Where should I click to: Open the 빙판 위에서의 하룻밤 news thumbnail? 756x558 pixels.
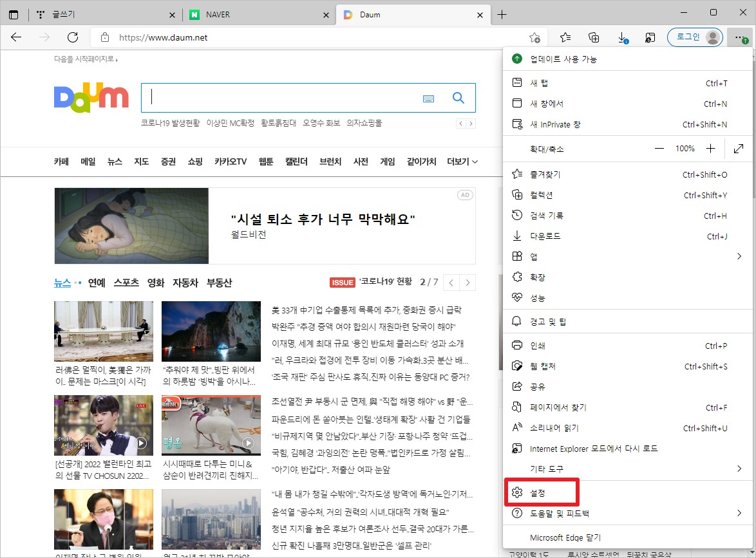pyautogui.click(x=211, y=331)
